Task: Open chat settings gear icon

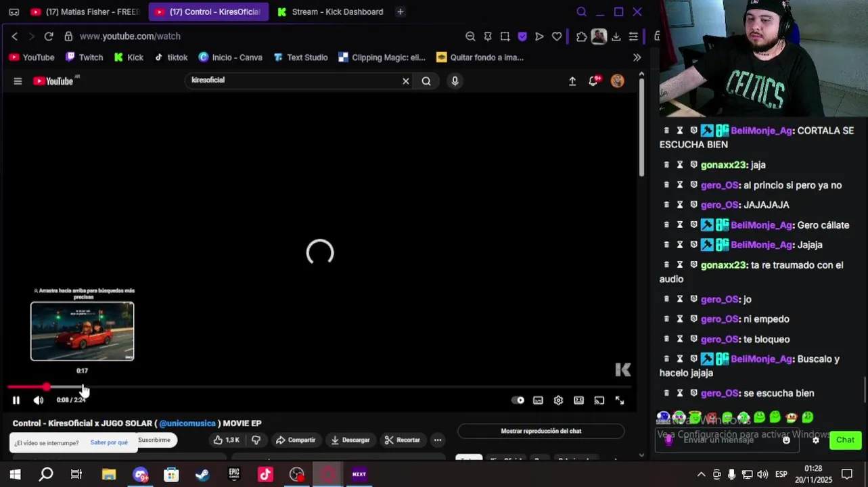Action: 815,440
